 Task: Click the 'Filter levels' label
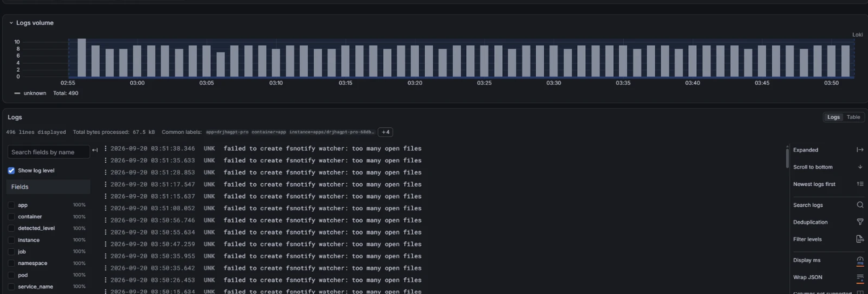(x=807, y=239)
